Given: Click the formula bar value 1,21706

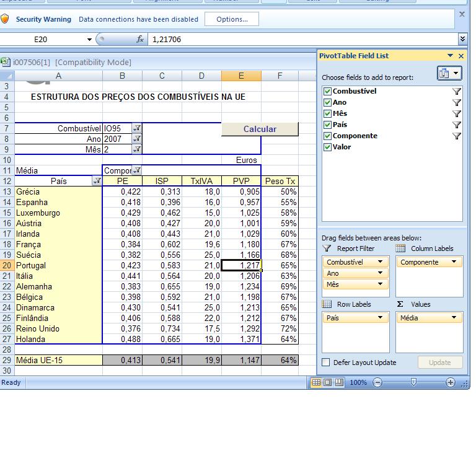Looking at the screenshot, I should [167, 40].
